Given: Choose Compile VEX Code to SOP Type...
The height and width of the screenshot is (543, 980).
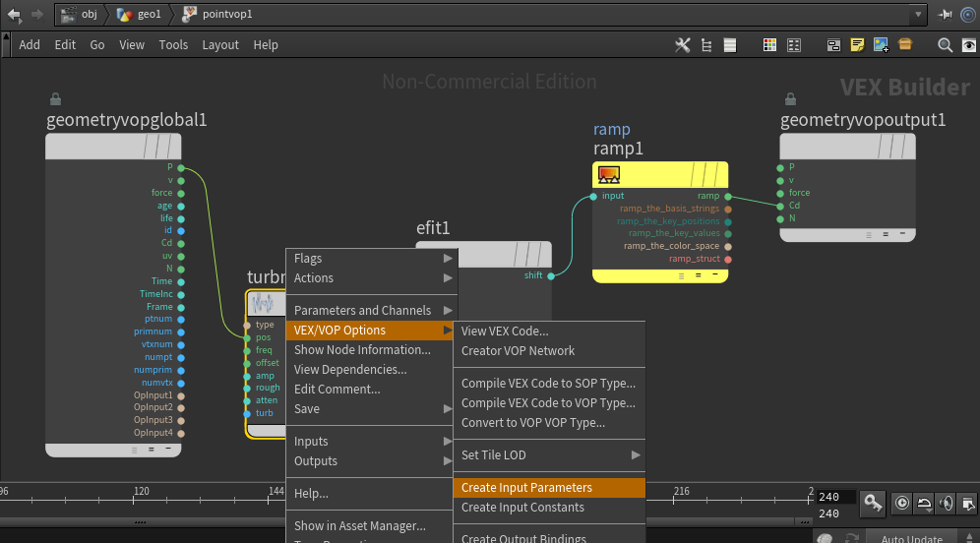Looking at the screenshot, I should click(549, 383).
